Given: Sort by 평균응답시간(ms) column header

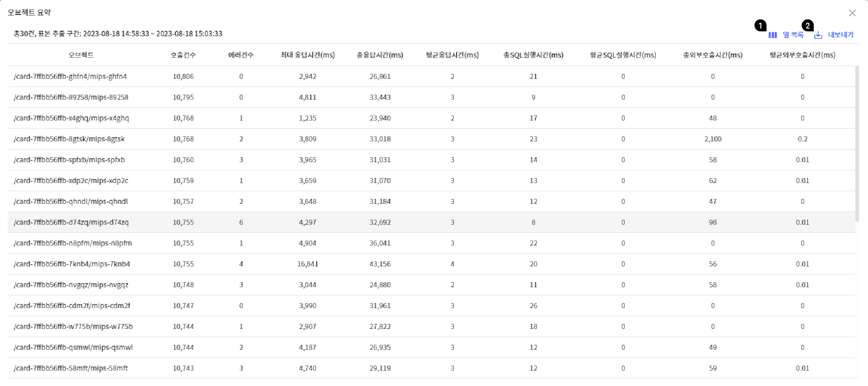Looking at the screenshot, I should point(452,55).
